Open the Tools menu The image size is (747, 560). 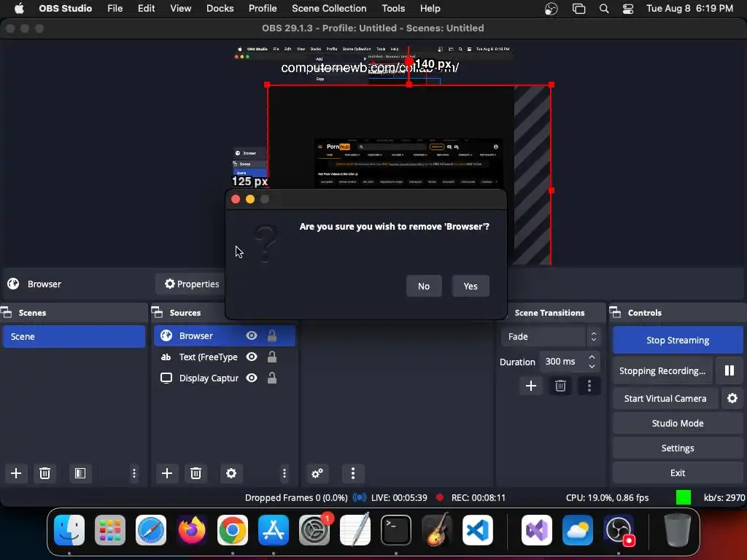393,8
